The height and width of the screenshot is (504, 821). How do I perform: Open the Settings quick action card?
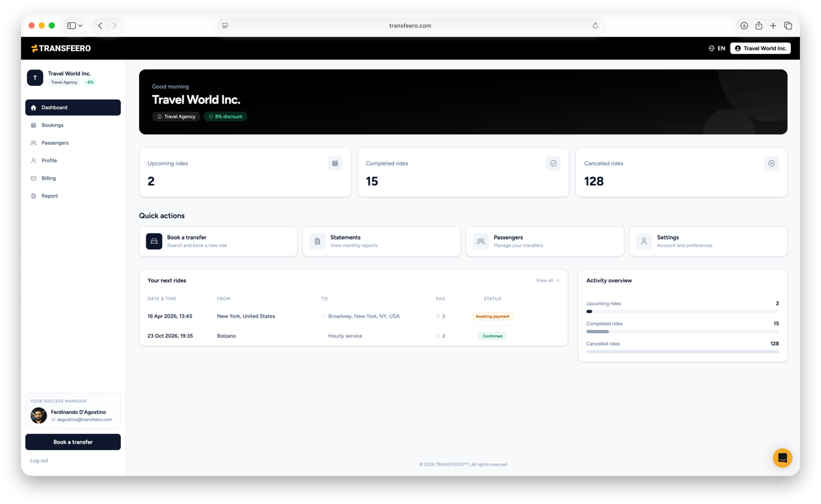click(708, 241)
